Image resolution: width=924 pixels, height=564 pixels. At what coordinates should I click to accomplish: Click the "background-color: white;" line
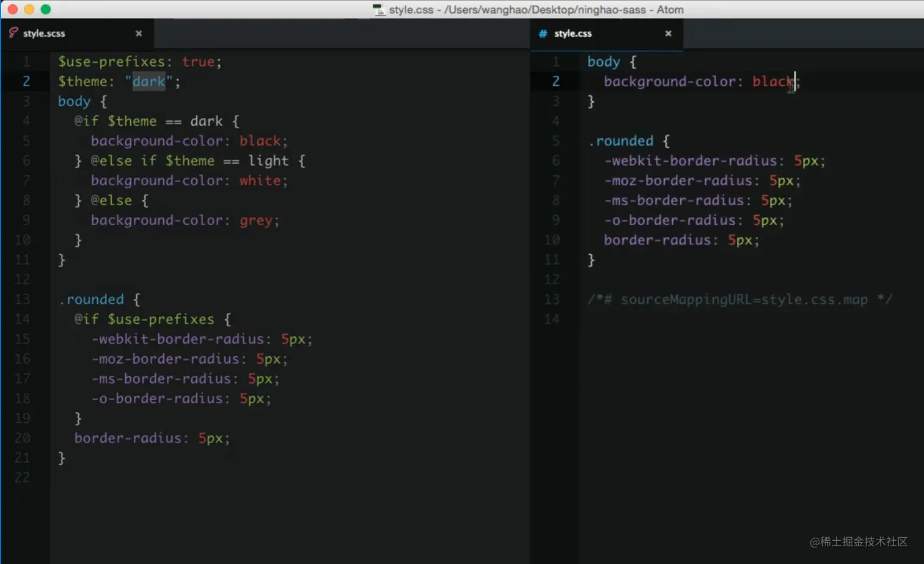[189, 181]
